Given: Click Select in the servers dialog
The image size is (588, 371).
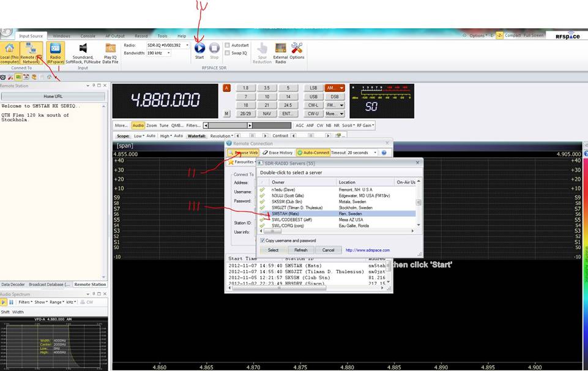Looking at the screenshot, I should tap(273, 250).
